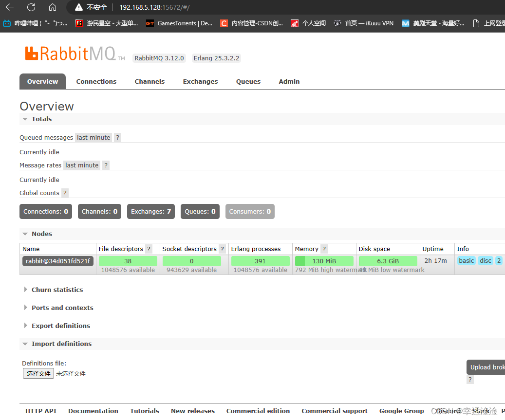Image resolution: width=505 pixels, height=420 pixels.
Task: Click the browser address bar URL
Action: coord(147,7)
